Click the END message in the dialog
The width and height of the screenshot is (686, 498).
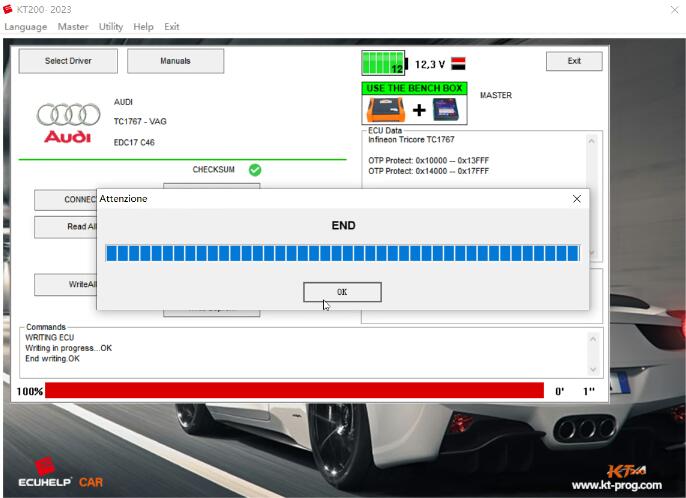pyautogui.click(x=343, y=225)
